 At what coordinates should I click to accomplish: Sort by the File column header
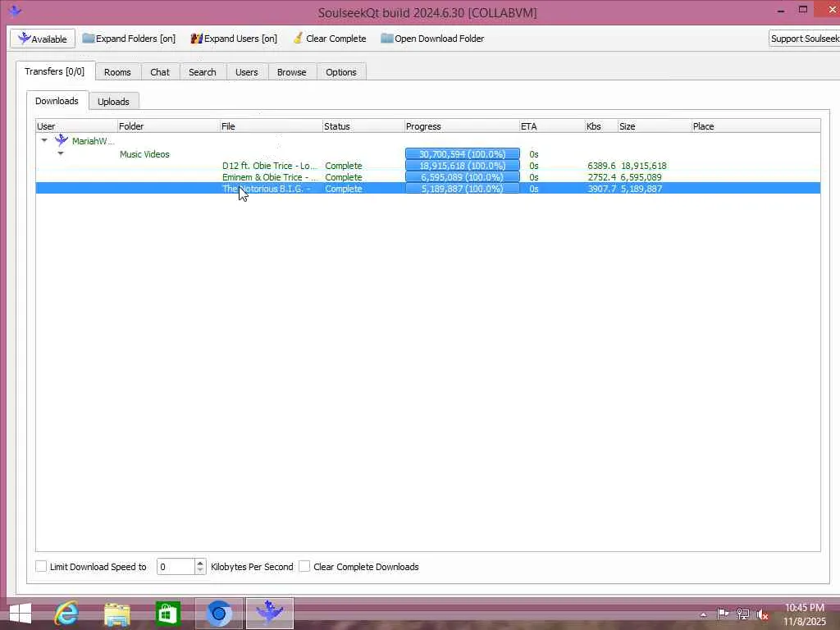[271, 126]
